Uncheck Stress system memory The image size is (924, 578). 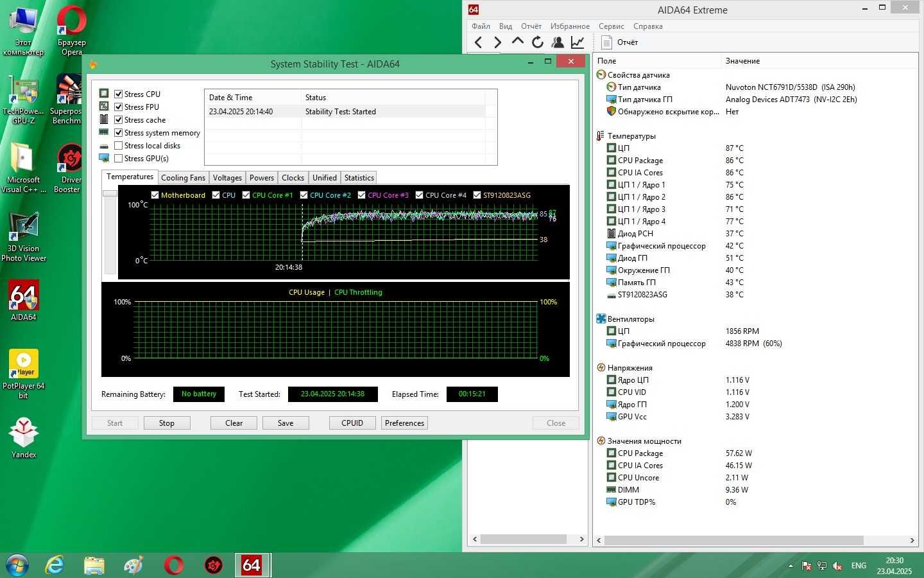pyautogui.click(x=118, y=132)
